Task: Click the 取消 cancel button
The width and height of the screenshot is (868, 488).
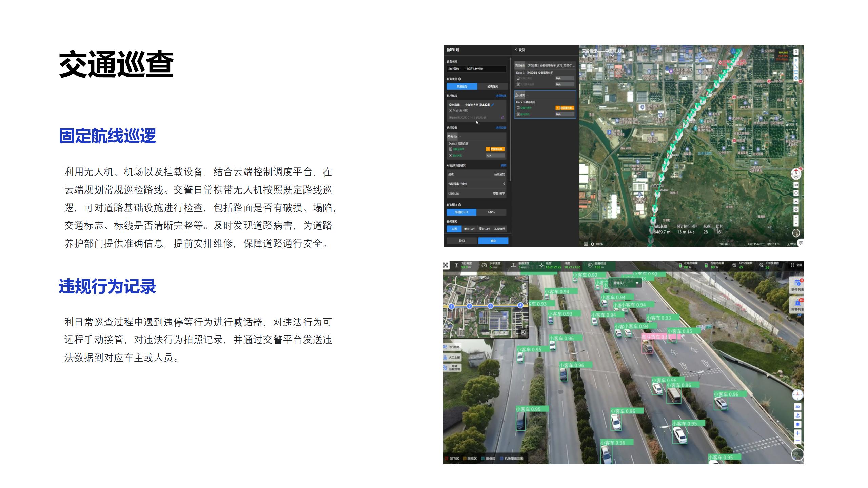Action: click(x=462, y=241)
